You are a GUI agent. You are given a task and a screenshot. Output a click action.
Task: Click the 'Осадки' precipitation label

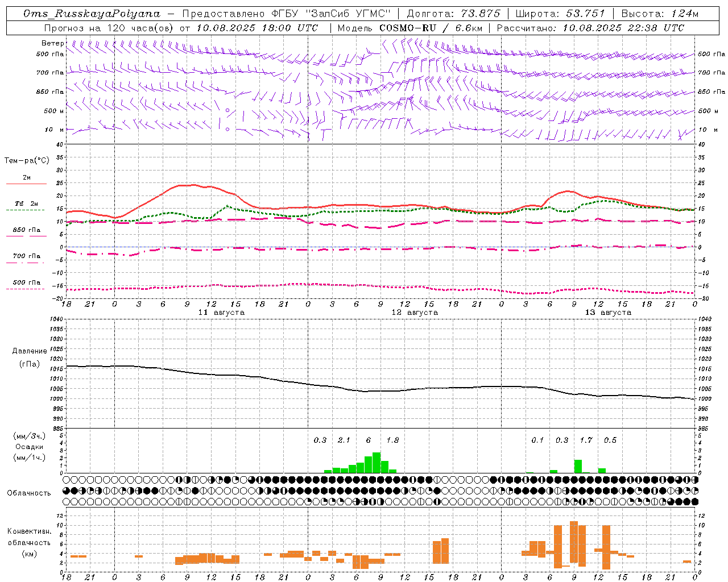point(29,447)
